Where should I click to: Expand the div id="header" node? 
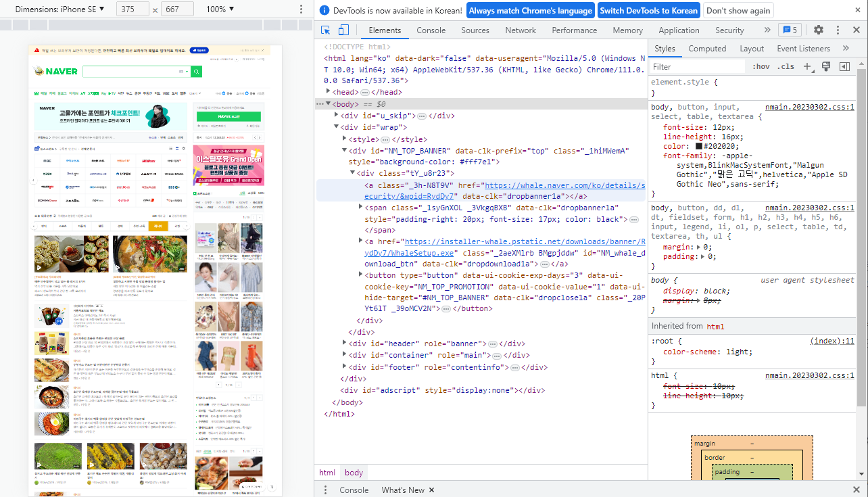[345, 344]
